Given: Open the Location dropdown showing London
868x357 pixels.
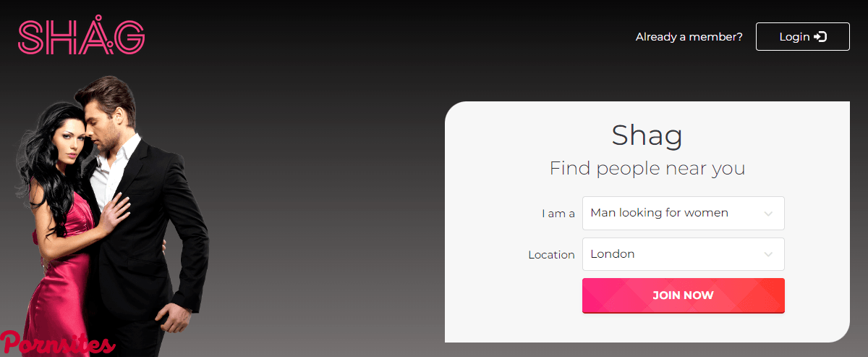Looking at the screenshot, I should click(683, 254).
